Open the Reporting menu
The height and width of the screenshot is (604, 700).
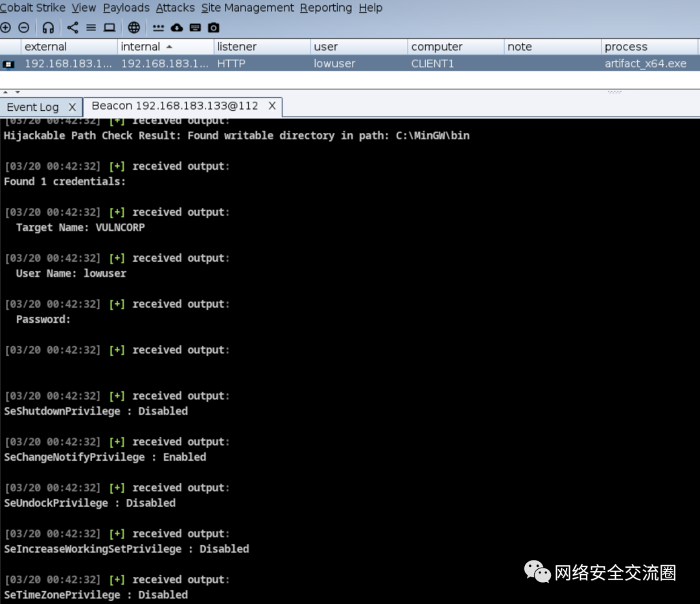[x=326, y=8]
